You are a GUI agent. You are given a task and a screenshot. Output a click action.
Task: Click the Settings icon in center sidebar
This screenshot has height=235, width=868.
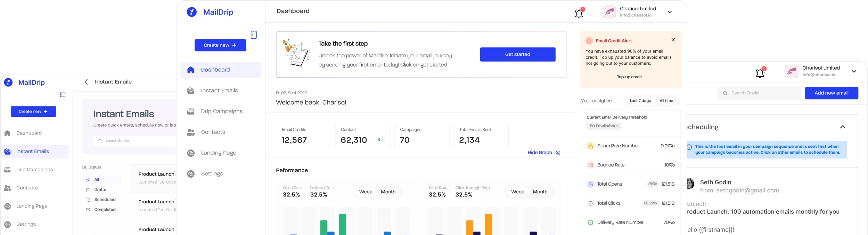point(191,174)
